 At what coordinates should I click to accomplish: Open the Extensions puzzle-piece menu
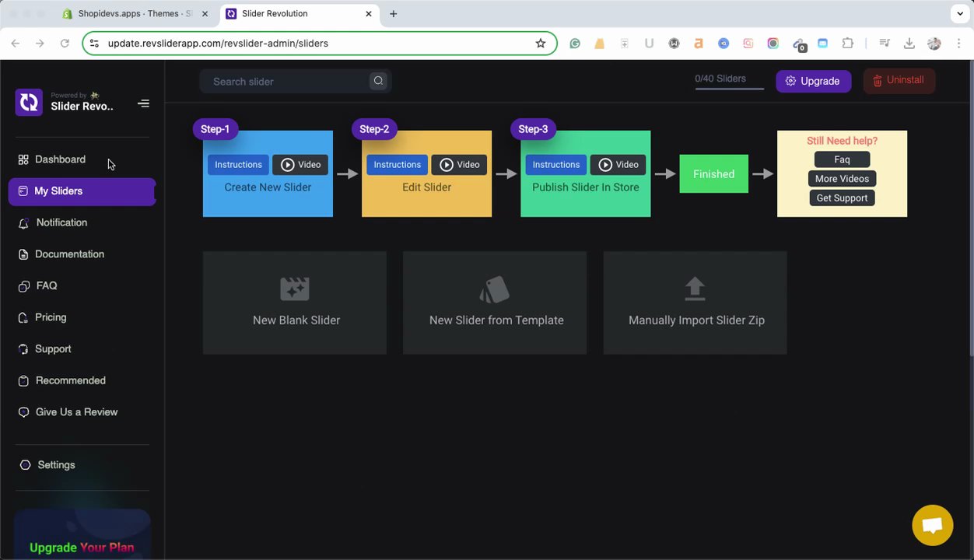pos(847,44)
